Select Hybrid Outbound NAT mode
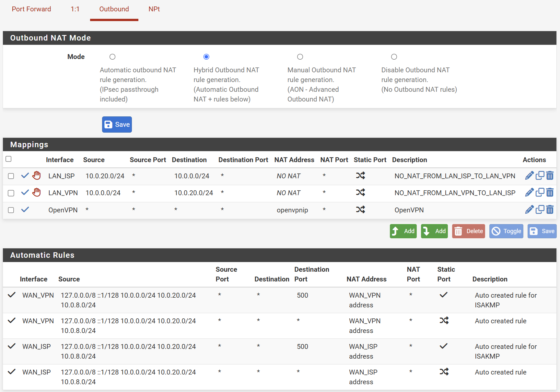This screenshot has width=560, height=392. pyautogui.click(x=206, y=57)
